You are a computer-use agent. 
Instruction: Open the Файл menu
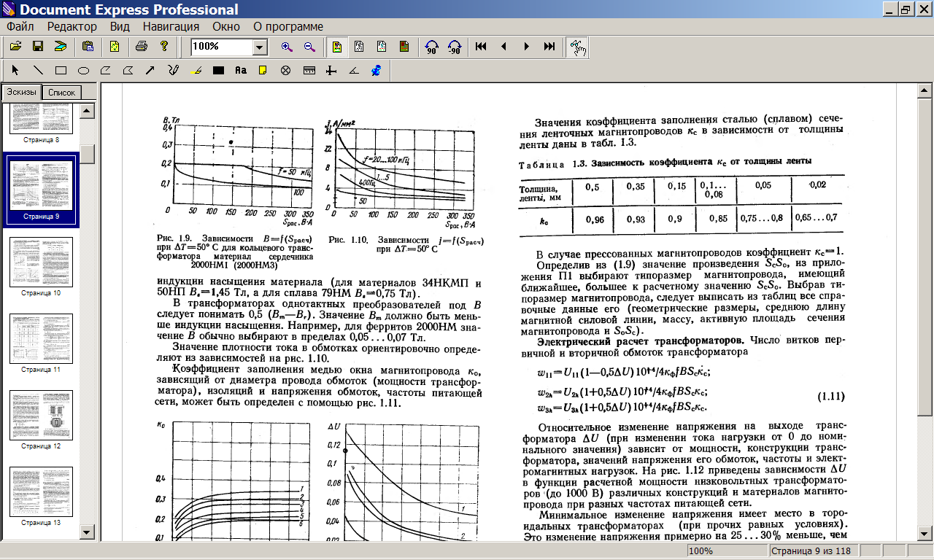[20, 26]
